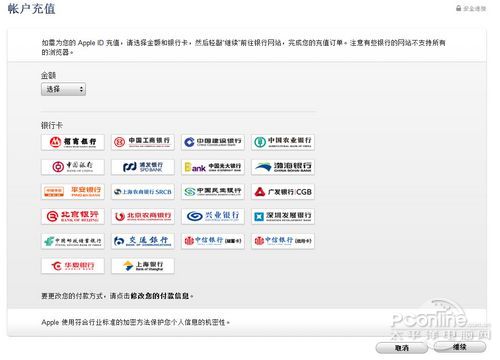Select Agricultural Bank of China 中国农业银行

click(283, 142)
